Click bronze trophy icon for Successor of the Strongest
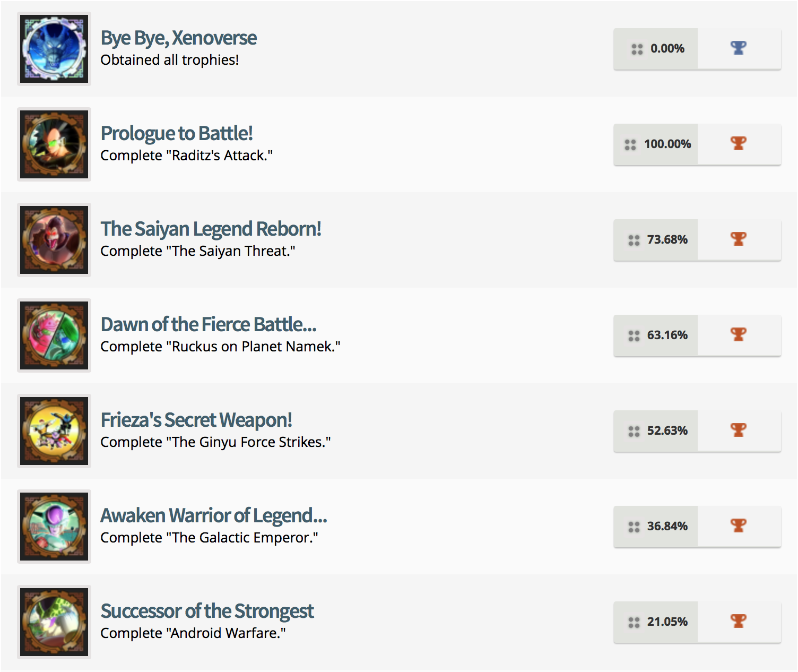This screenshot has height=672, width=798. coord(738,622)
